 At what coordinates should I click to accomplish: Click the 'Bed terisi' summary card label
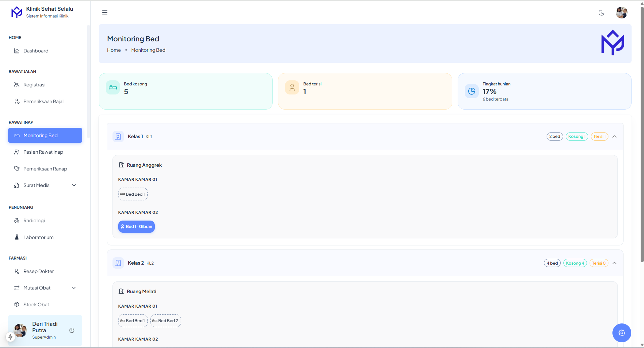(312, 84)
